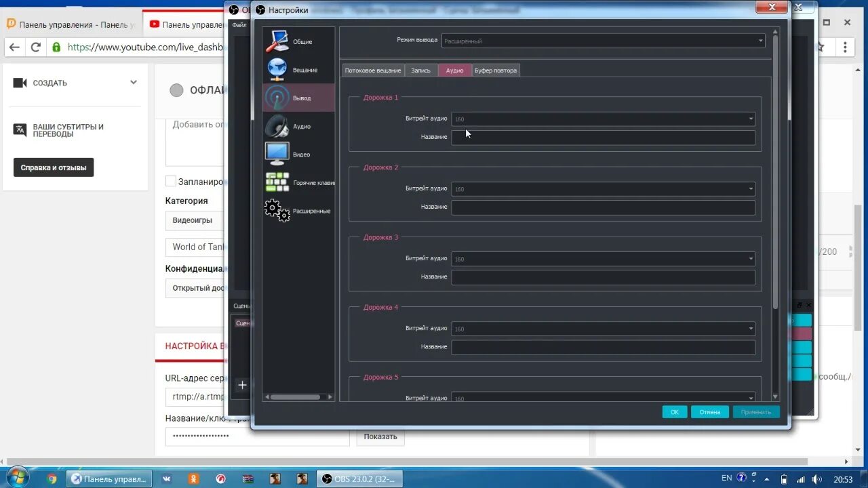Image resolution: width=868 pixels, height=488 pixels.
Task: Click the Отмена button
Action: pos(710,411)
